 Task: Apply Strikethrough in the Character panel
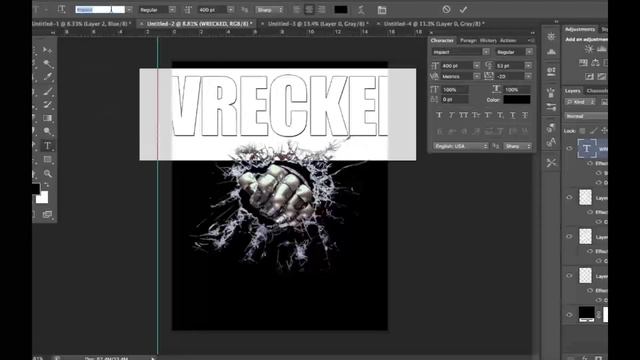point(525,116)
